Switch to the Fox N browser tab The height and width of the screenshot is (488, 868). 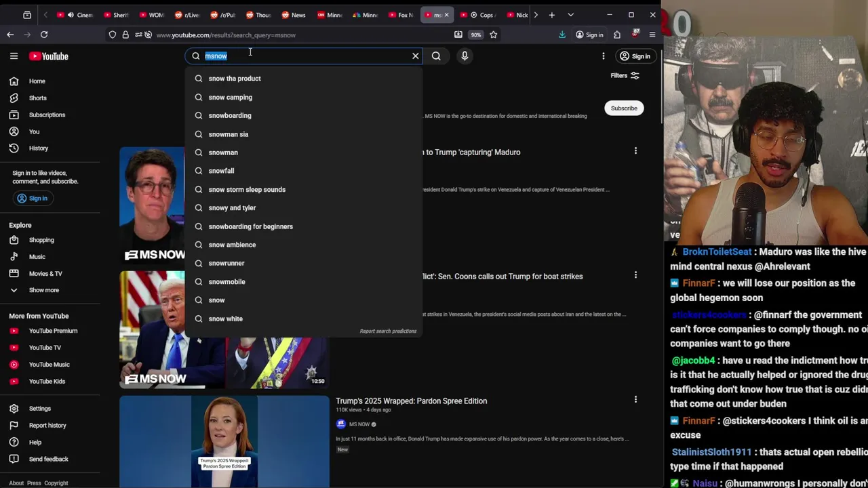point(401,15)
